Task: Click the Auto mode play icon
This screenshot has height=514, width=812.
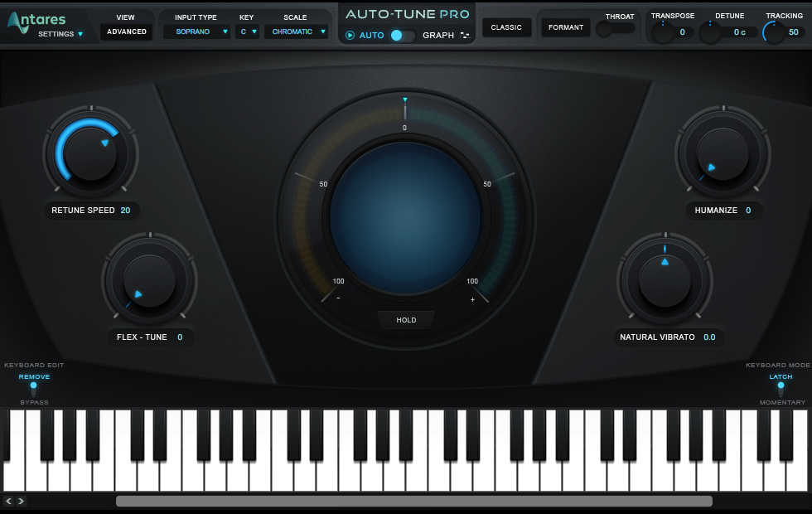Action: coord(350,35)
